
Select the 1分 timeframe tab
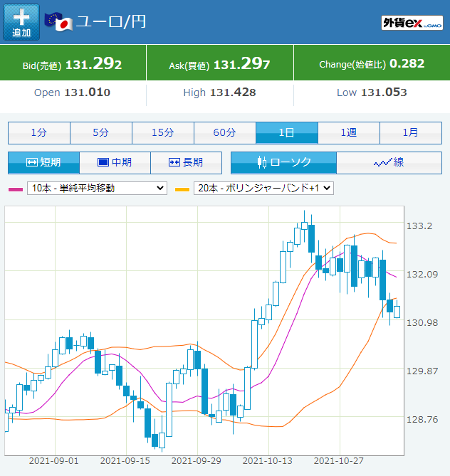[x=39, y=132]
